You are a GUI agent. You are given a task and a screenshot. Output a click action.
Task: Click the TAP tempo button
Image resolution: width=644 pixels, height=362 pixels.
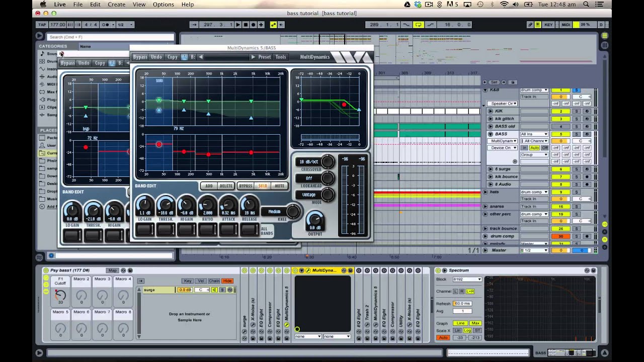coord(42,25)
